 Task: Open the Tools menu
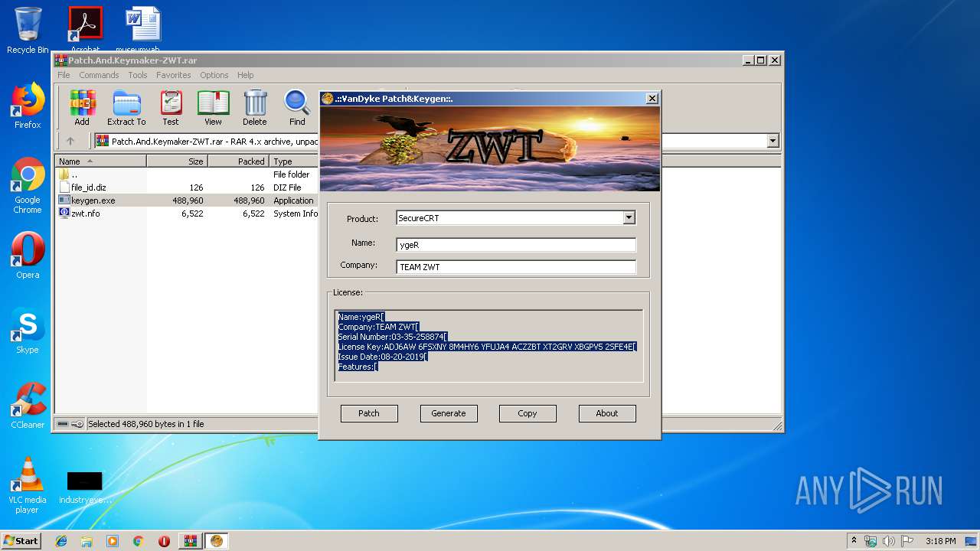(138, 75)
